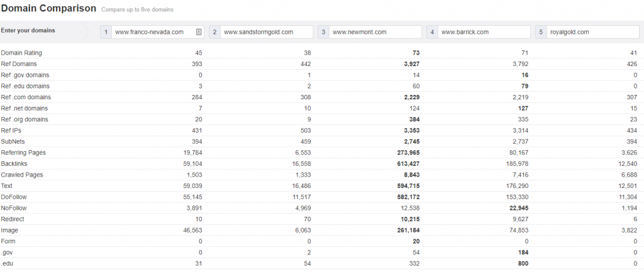Click the Referring Pages value 6,553

pyautogui.click(x=303, y=153)
